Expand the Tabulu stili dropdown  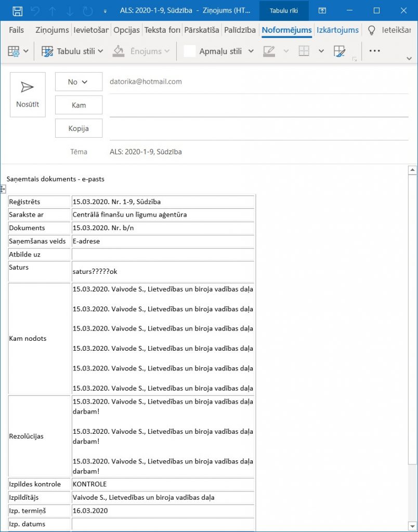100,51
